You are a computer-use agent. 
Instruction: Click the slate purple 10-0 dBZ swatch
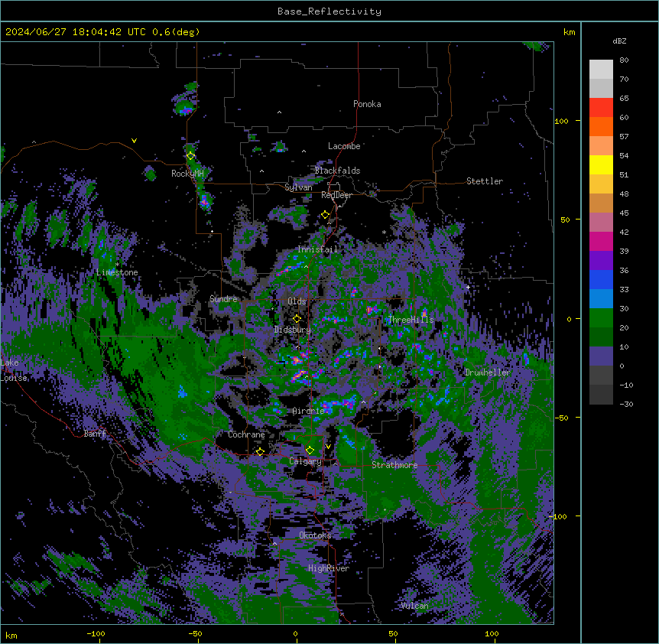601,356
